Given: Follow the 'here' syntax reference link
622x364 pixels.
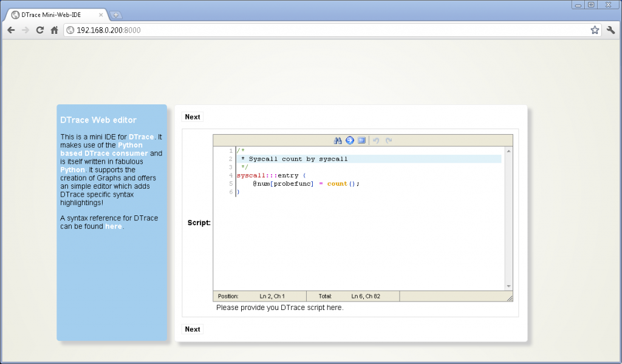Looking at the screenshot, I should (x=113, y=226).
